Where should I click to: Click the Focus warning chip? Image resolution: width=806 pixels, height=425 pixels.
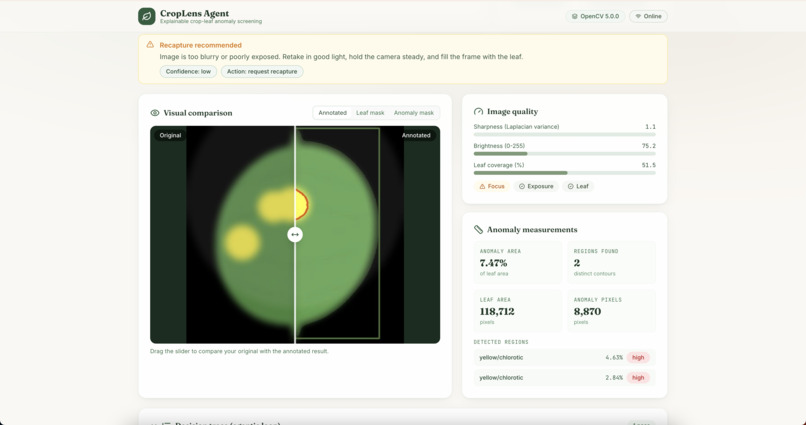[x=491, y=187]
